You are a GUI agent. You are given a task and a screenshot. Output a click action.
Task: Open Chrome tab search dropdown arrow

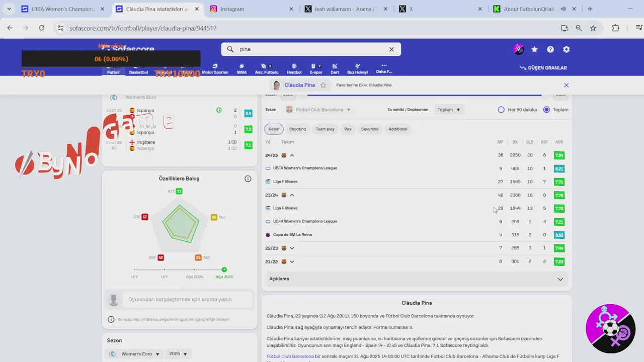9,9
